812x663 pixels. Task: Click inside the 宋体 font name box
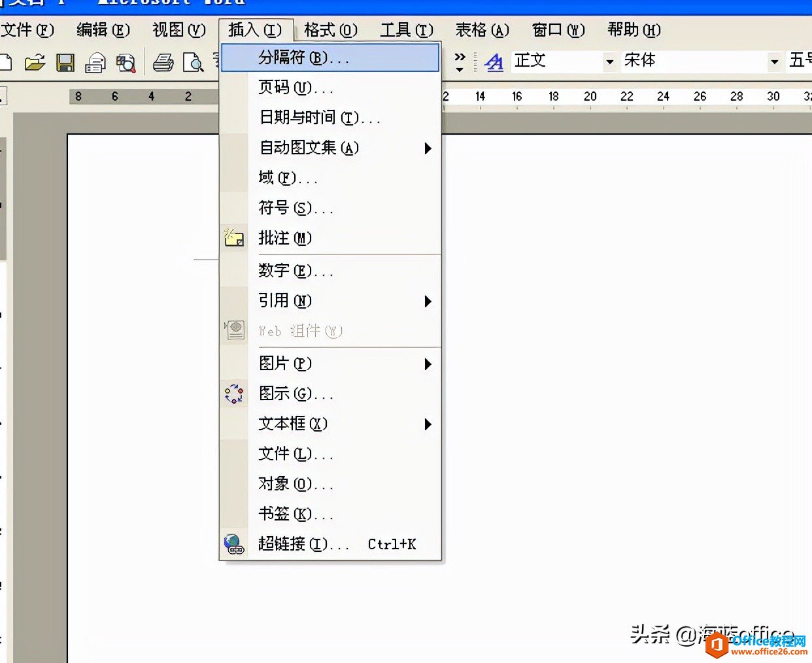(694, 61)
